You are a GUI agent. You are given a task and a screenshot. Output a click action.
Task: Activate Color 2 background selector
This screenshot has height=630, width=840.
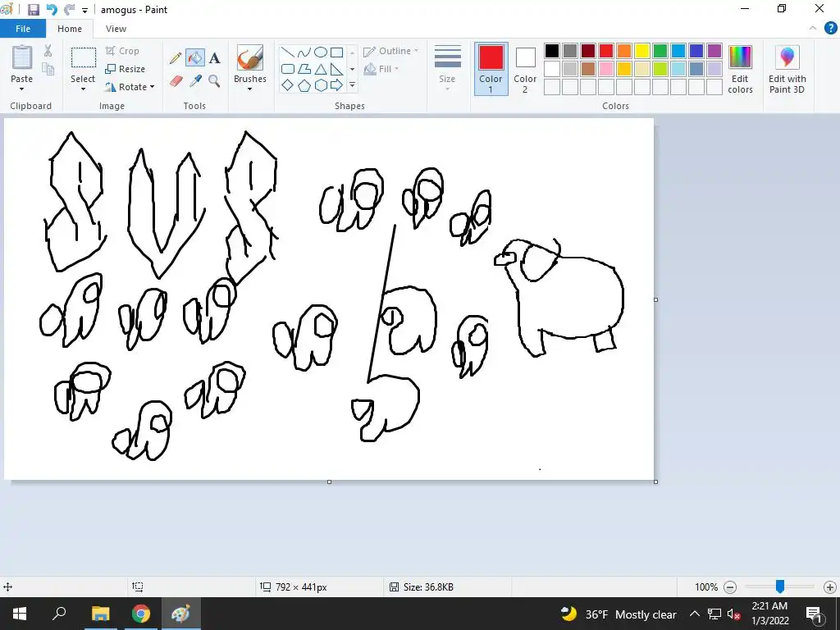[x=525, y=69]
